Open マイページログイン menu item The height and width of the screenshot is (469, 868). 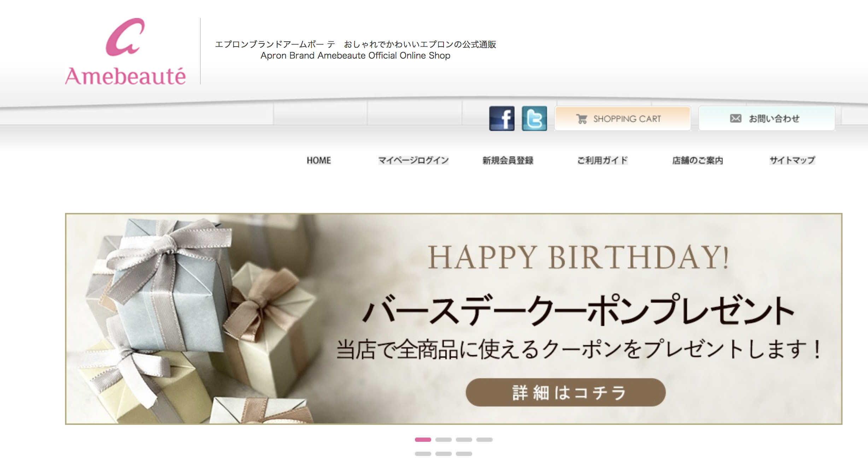point(414,160)
